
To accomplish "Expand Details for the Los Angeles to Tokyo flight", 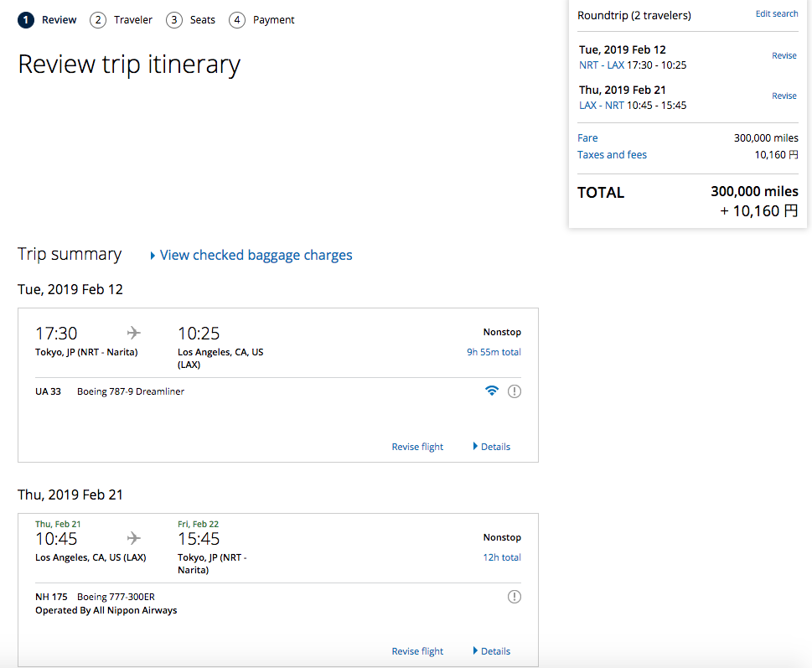I will [491, 651].
